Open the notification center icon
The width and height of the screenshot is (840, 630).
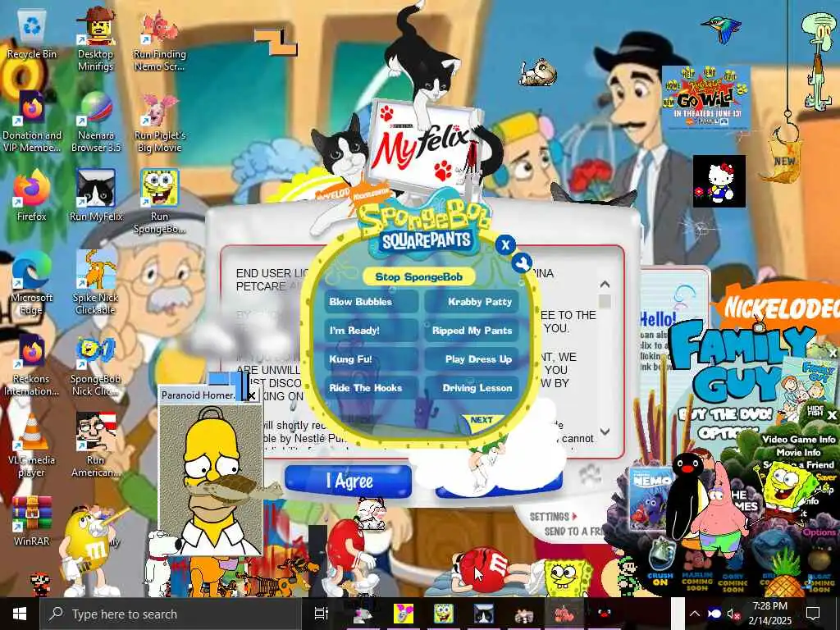813,614
